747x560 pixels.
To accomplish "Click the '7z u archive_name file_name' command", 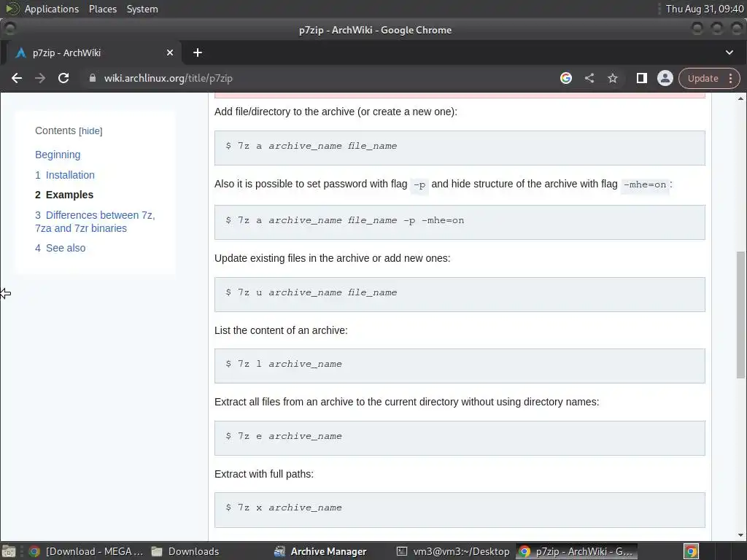I will click(460, 295).
